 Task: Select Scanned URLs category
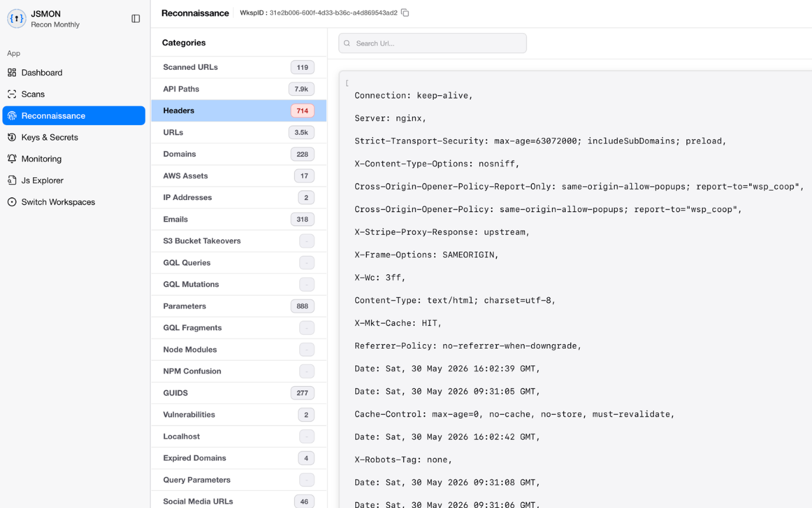click(x=239, y=67)
